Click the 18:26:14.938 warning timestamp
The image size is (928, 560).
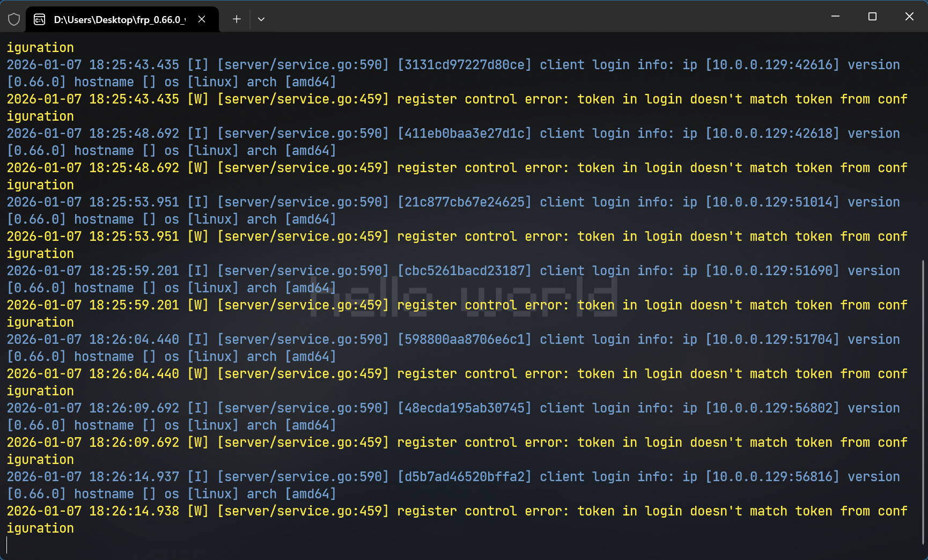pyautogui.click(x=134, y=511)
